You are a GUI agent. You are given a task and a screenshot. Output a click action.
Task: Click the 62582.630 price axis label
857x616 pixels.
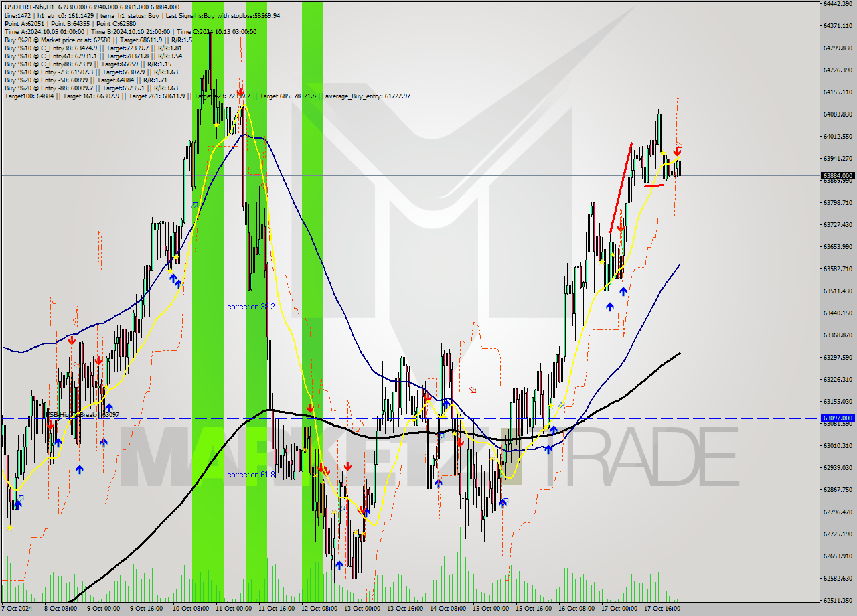coord(838,578)
